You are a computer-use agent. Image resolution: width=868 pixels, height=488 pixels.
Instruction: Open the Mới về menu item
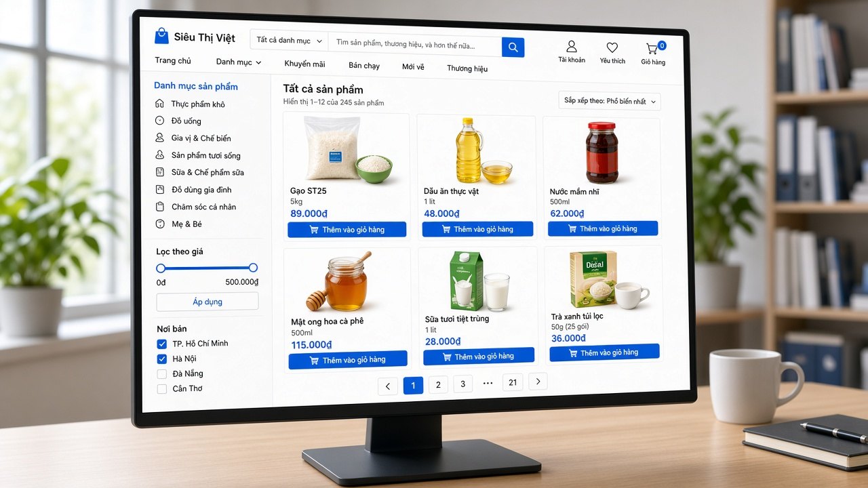(413, 67)
